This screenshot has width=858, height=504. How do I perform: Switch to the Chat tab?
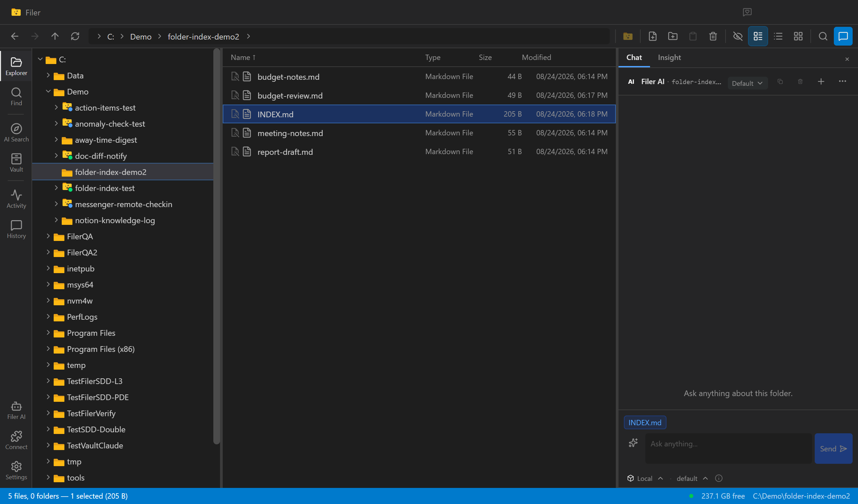pos(634,58)
